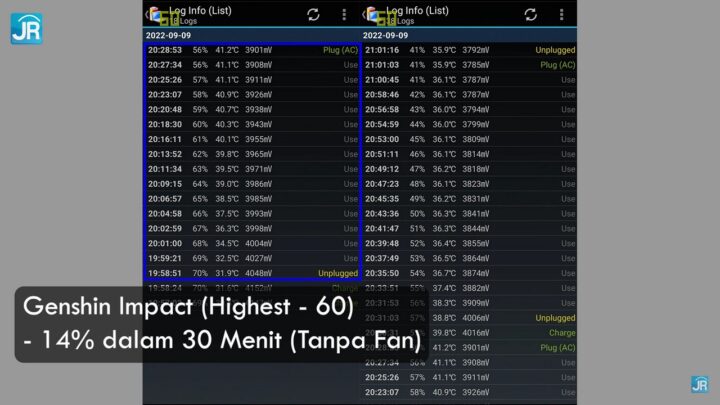This screenshot has width=720, height=405.
Task: Open the 20:27:34 log row in left panel
Action: click(253, 65)
